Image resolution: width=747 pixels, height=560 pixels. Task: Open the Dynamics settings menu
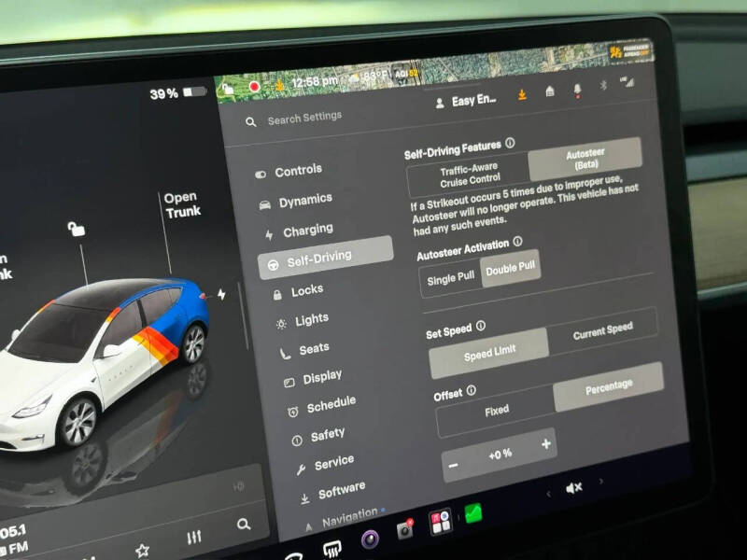[x=296, y=202]
